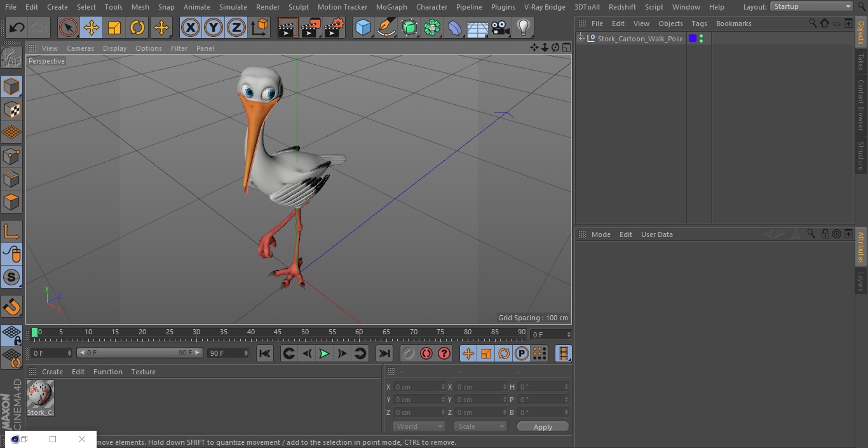The image size is (868, 448).
Task: Open the Character menu
Action: (x=432, y=7)
